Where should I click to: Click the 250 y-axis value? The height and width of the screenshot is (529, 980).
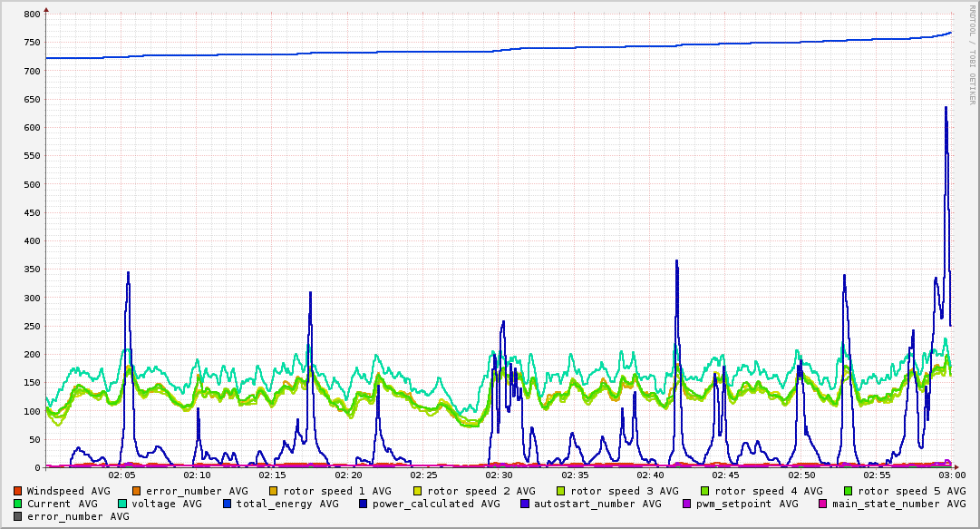click(x=33, y=326)
